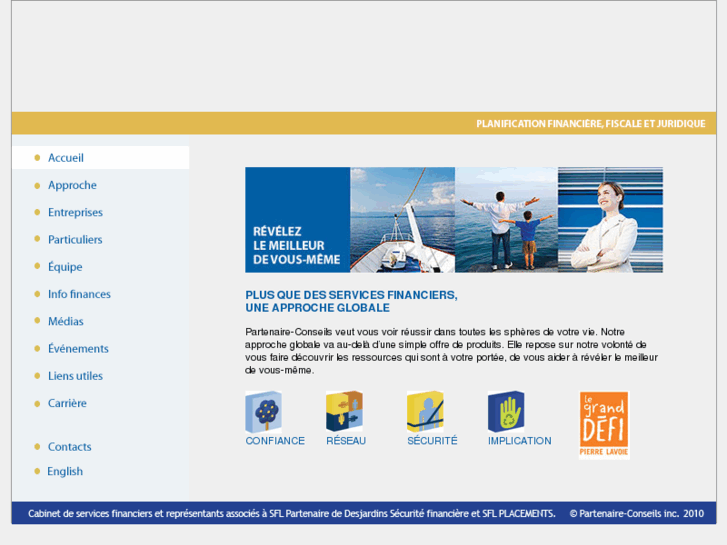Open the Réseau puzzle icon
This screenshot has height=545, width=727.
point(344,411)
